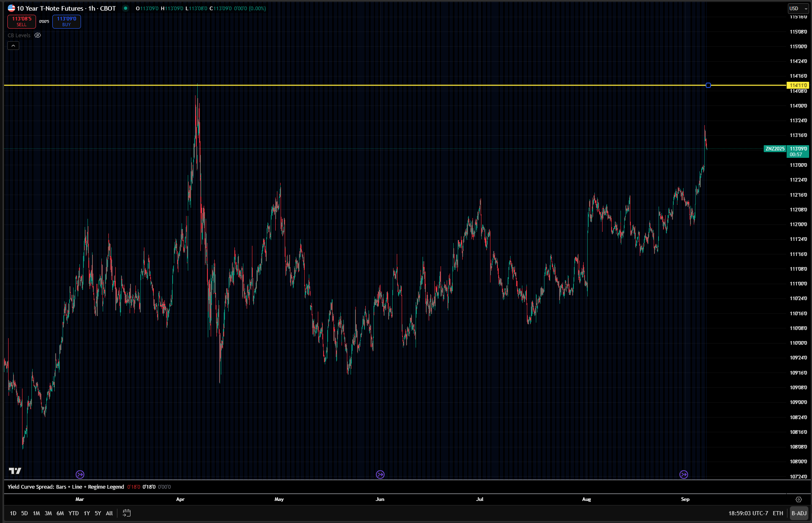The height and width of the screenshot is (523, 812).
Task: Open the USD currency dropdown
Action: [798, 8]
